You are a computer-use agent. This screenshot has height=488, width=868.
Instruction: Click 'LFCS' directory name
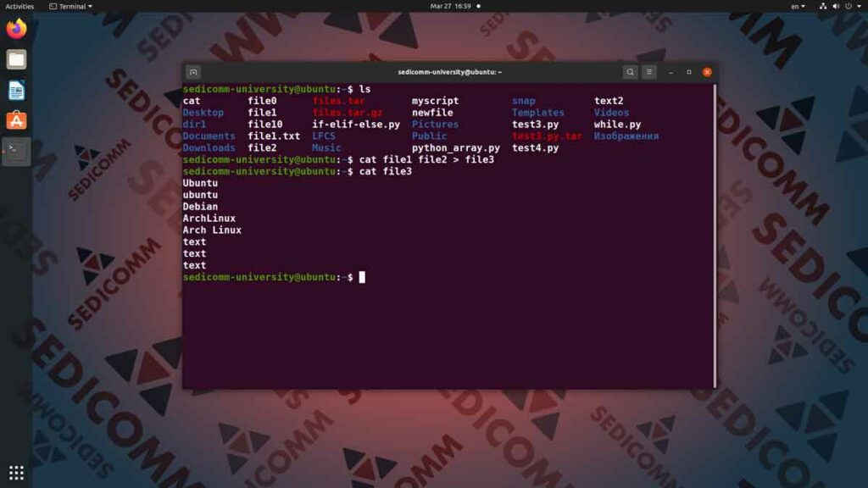(x=324, y=136)
